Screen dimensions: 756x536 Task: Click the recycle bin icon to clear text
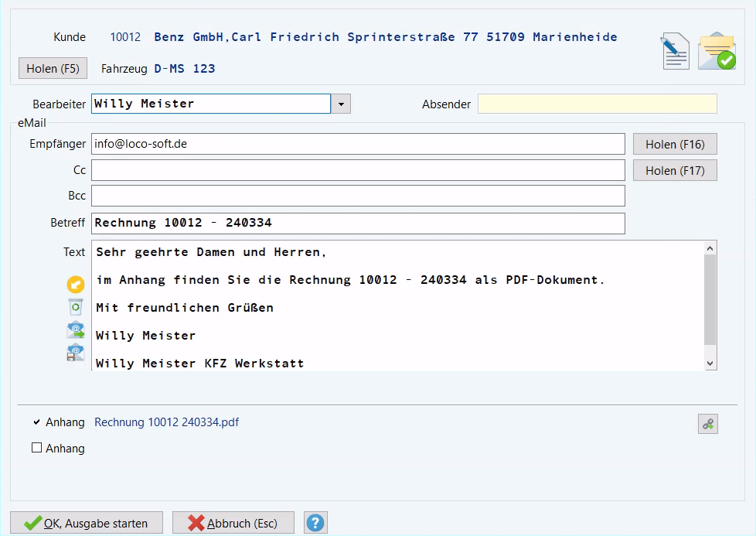point(74,307)
